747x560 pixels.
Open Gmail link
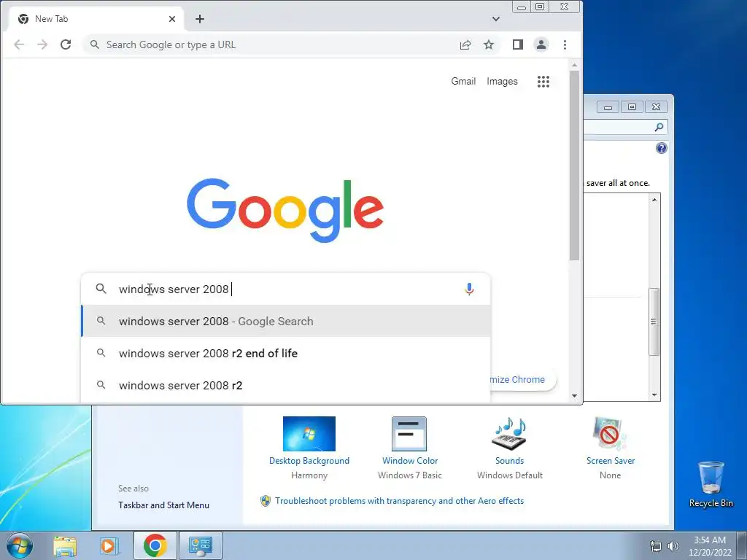(463, 82)
